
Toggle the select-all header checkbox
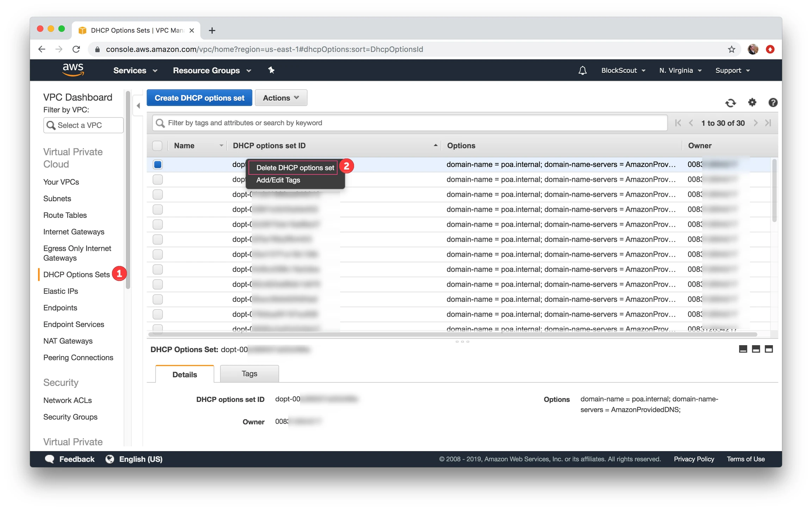click(157, 145)
